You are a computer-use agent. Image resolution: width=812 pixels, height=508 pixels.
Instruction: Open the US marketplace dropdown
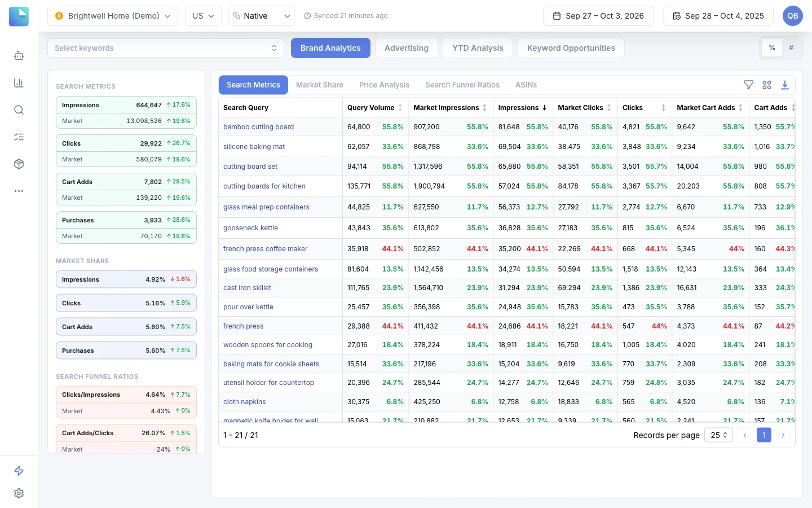[203, 16]
